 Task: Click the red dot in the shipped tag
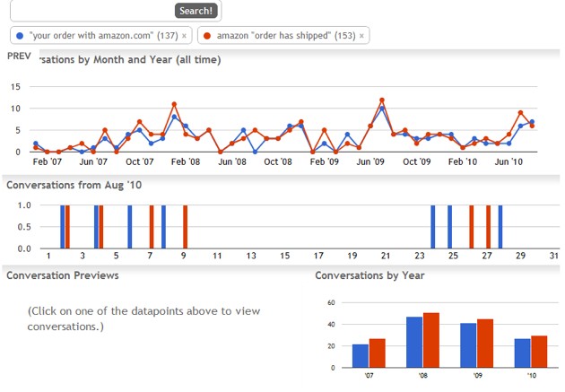tap(207, 36)
